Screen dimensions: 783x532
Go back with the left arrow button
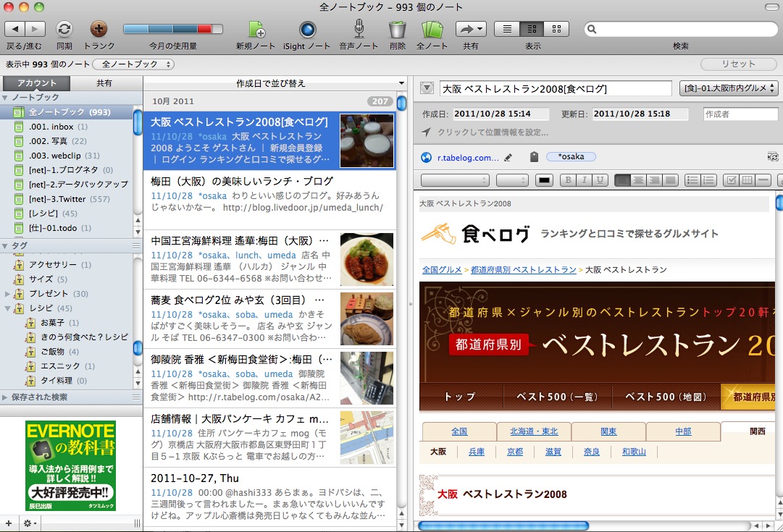click(x=15, y=29)
